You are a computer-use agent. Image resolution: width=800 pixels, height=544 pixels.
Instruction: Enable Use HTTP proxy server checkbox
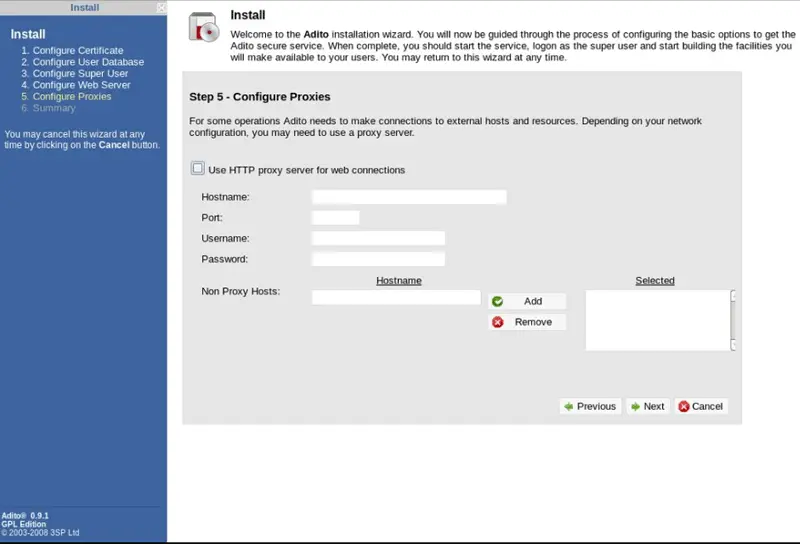coord(197,168)
